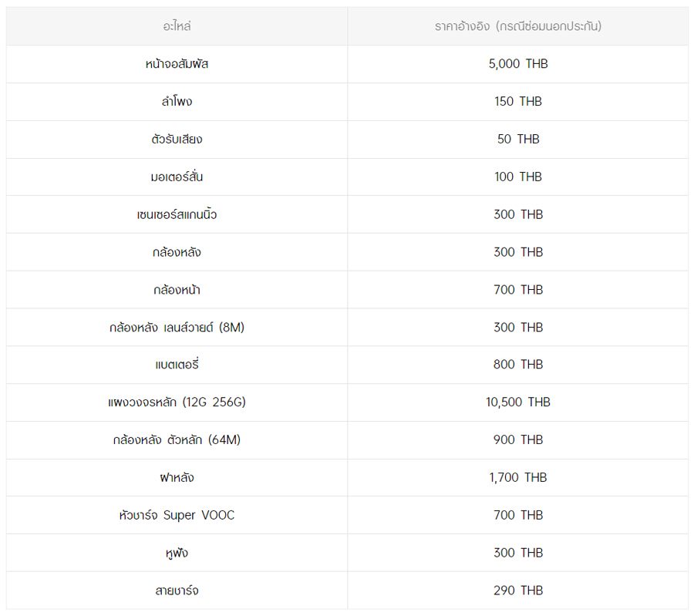Screen dimensions: 694x616
Task: Select the หน้าจอสัมผัส row label
Action: point(177,64)
